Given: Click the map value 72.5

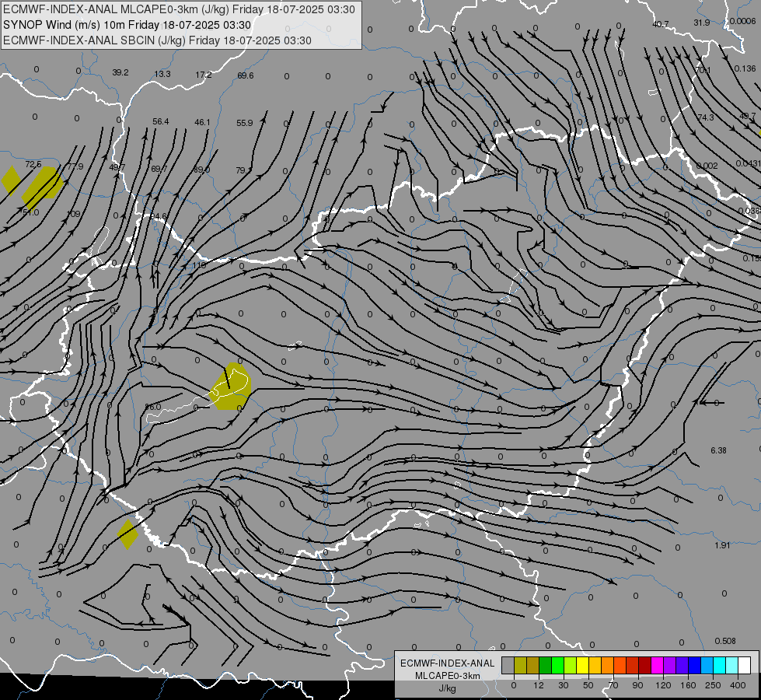Looking at the screenshot, I should [x=33, y=164].
